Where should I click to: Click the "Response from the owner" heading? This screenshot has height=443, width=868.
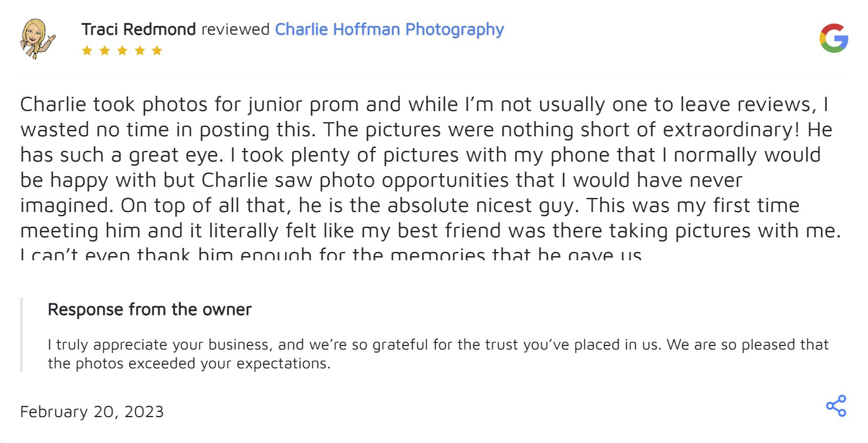point(150,309)
